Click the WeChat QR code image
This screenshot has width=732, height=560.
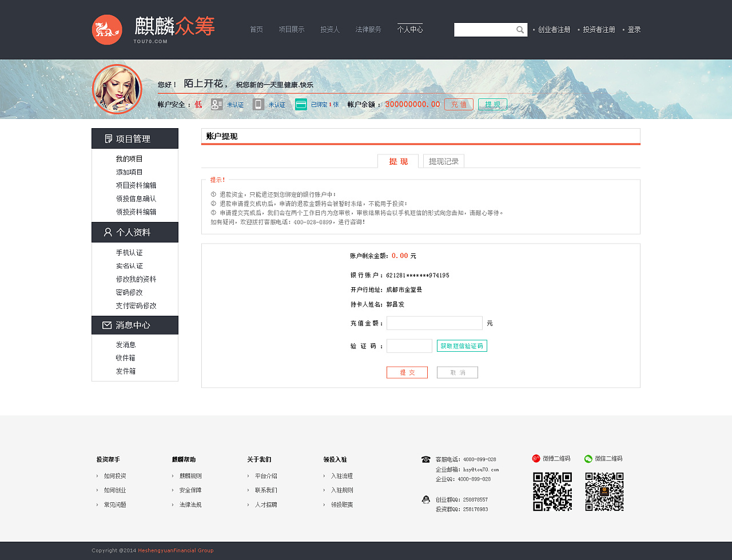click(x=604, y=492)
